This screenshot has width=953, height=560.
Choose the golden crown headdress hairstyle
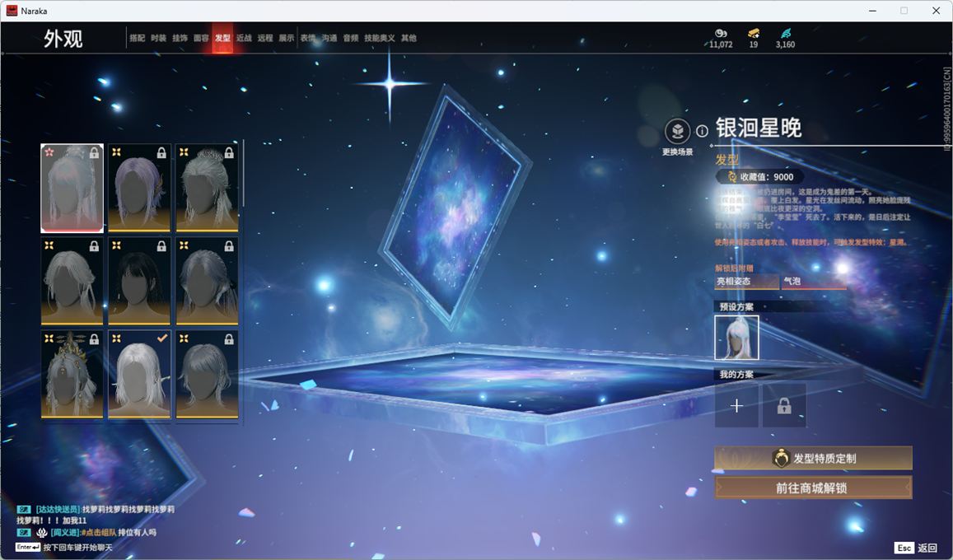point(72,374)
